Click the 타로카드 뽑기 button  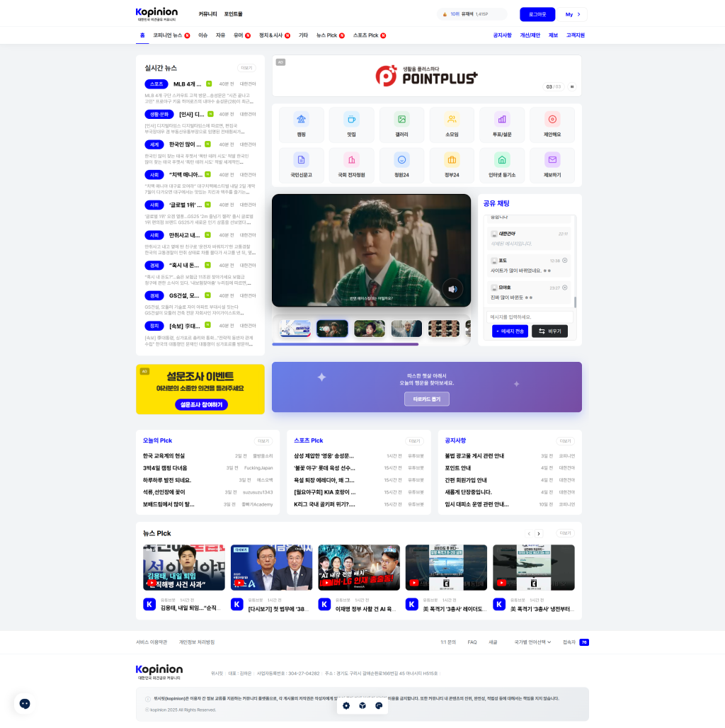[x=426, y=399]
